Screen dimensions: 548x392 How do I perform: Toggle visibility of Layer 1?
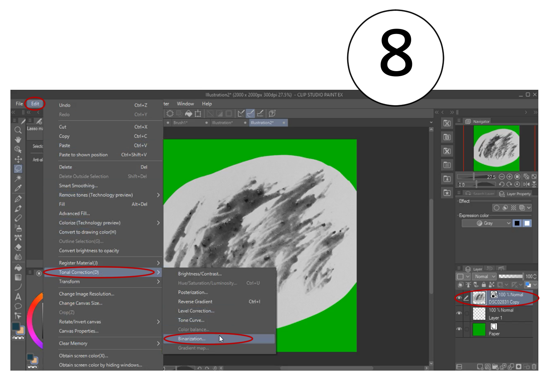[459, 313]
